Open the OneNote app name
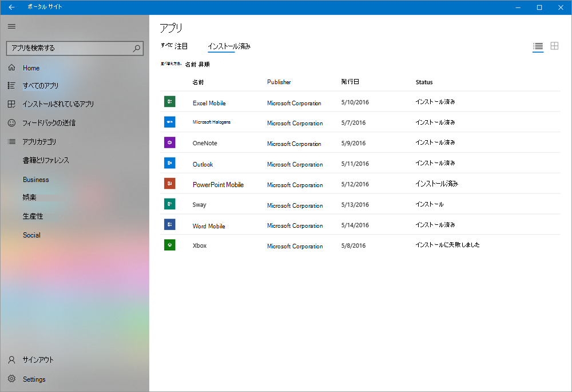Viewport: 572px width, 392px height. click(x=205, y=143)
